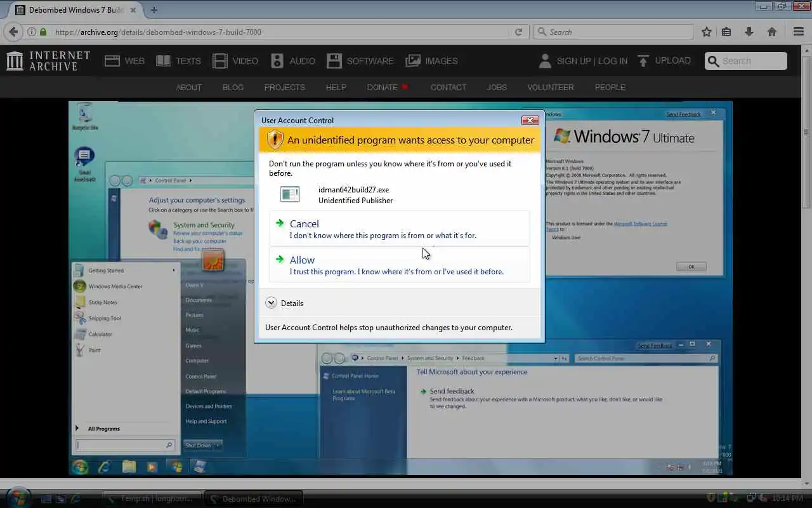Switch to the Temp.sh taskbar window button

click(x=152, y=499)
